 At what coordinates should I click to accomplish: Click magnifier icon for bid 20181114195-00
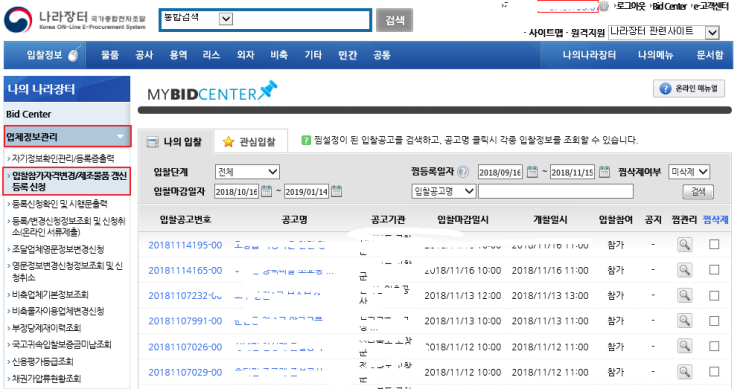[684, 244]
